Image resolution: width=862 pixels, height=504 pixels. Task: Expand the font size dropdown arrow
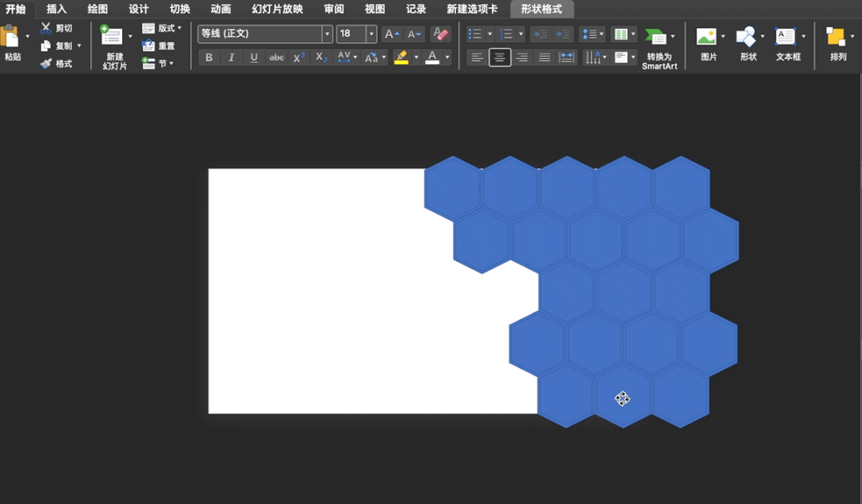[x=371, y=34]
